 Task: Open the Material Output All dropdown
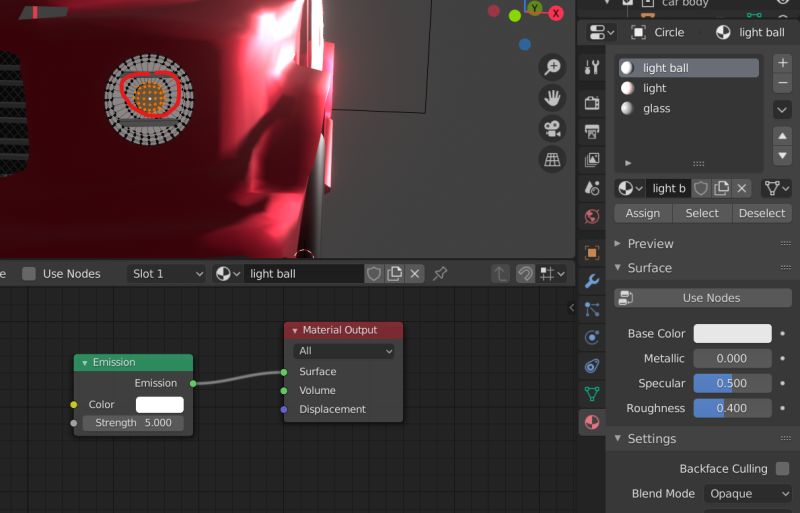click(x=344, y=351)
